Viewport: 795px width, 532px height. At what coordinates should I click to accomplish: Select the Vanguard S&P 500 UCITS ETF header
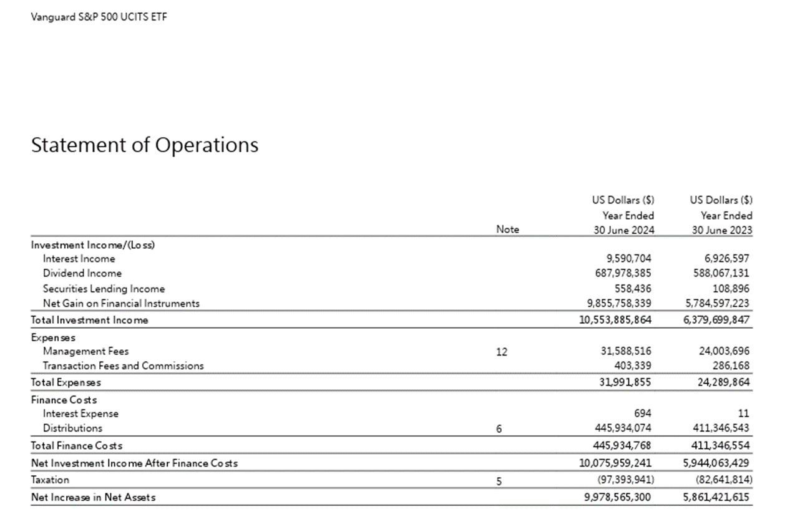tap(99, 17)
